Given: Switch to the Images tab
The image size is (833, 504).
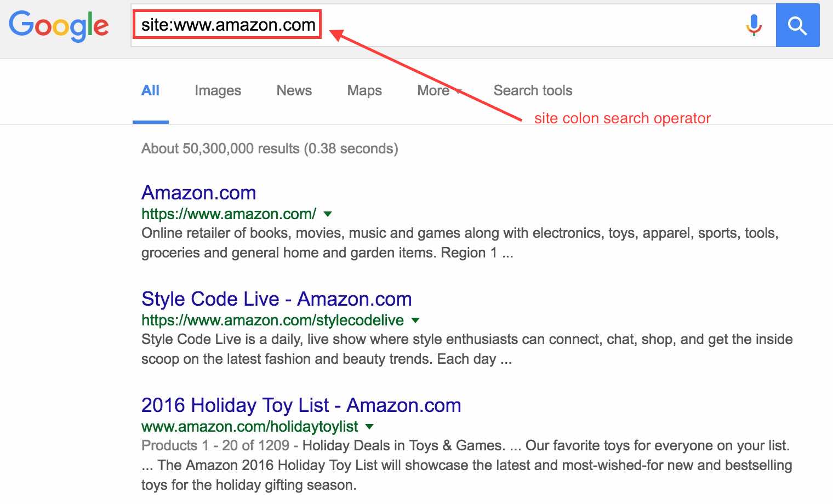Looking at the screenshot, I should 218,90.
